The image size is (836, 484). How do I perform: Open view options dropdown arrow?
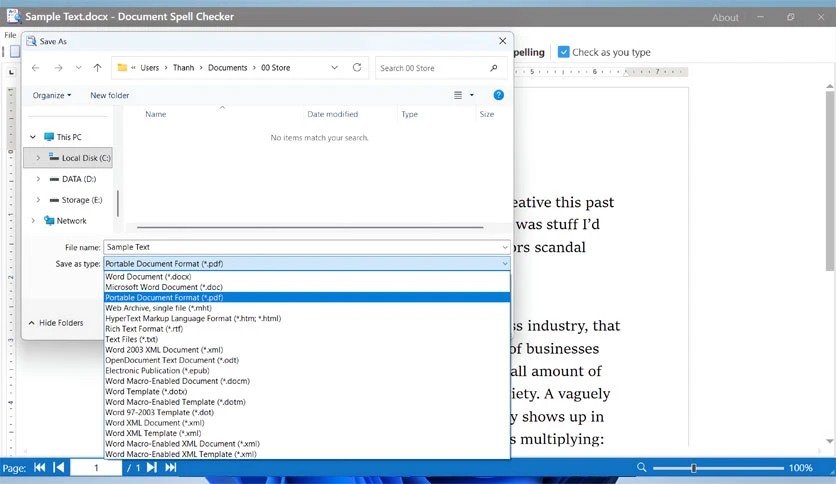471,95
